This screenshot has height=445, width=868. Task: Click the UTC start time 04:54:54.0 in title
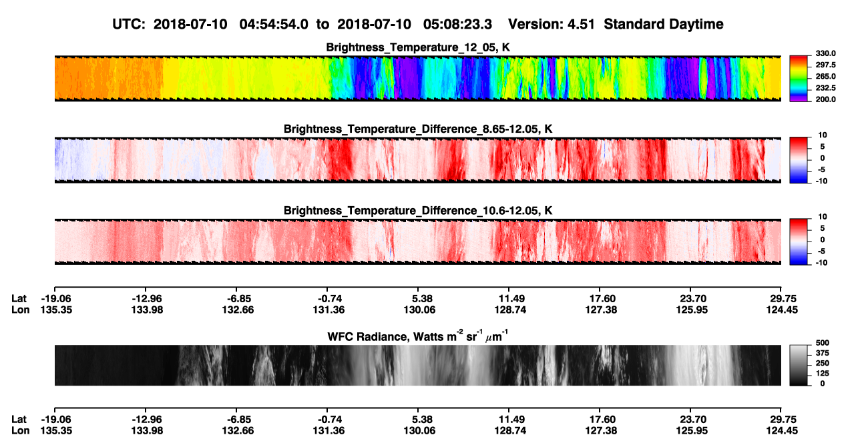(x=274, y=24)
